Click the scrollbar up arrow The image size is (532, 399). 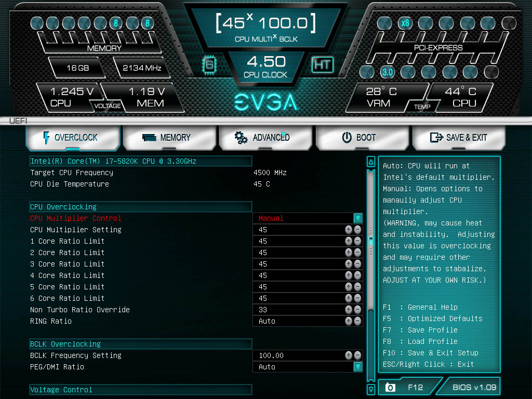point(371,162)
